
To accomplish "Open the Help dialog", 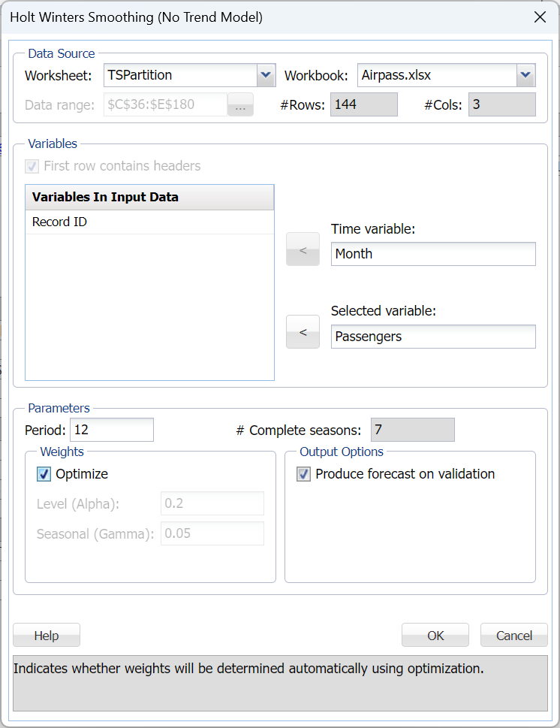I will [46, 635].
